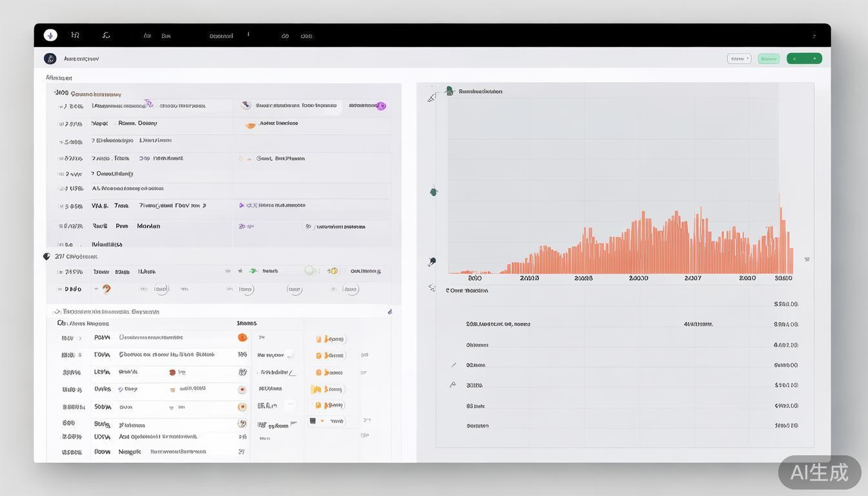
Task: Click the green marker icon on the chart's vertical axis
Action: pos(433,191)
